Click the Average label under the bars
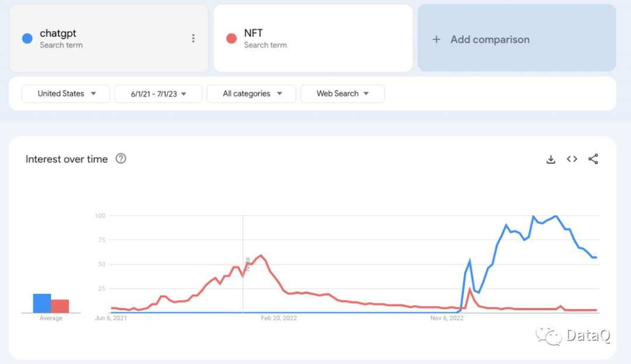 click(51, 318)
